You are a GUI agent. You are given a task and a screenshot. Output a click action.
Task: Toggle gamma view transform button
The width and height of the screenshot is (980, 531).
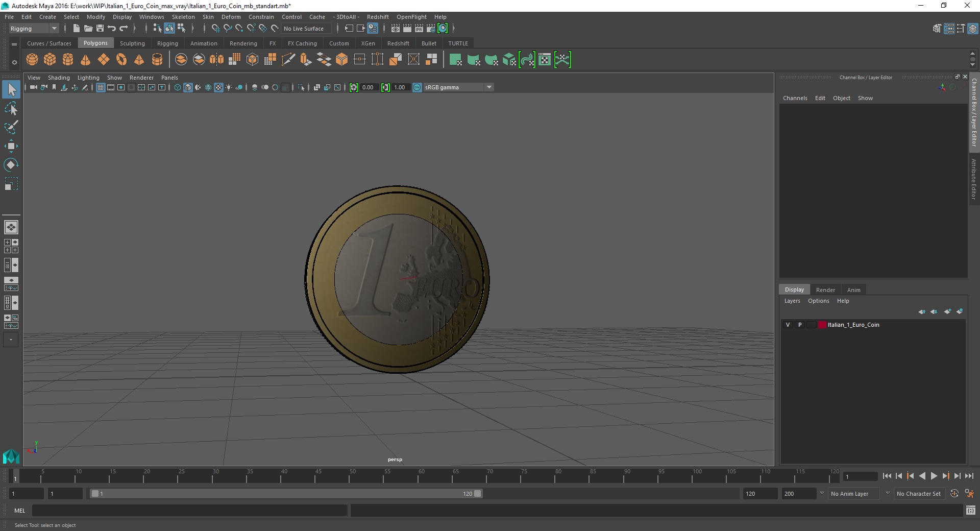(x=417, y=87)
